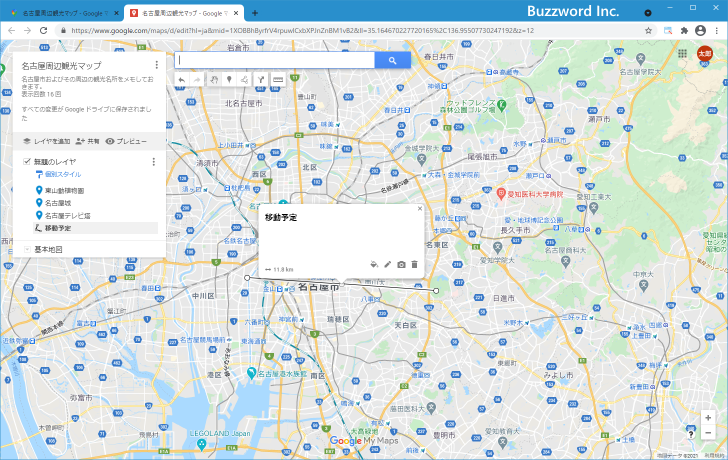Select the add directions tool
728x460 pixels.
point(261,80)
